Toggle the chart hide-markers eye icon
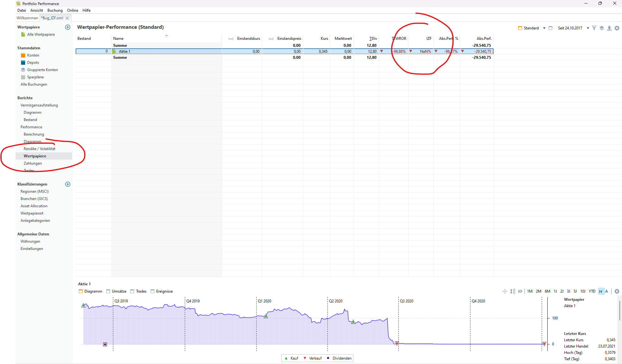 (520, 291)
